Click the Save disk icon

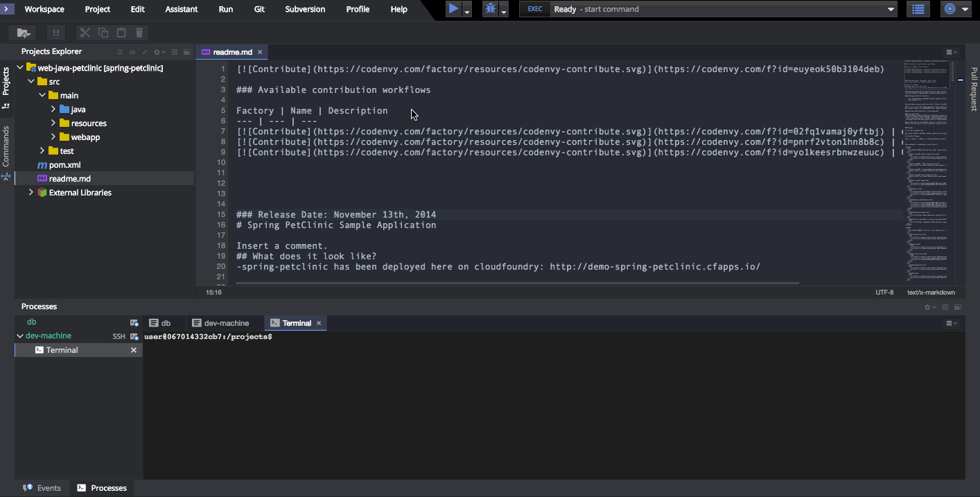pyautogui.click(x=56, y=33)
